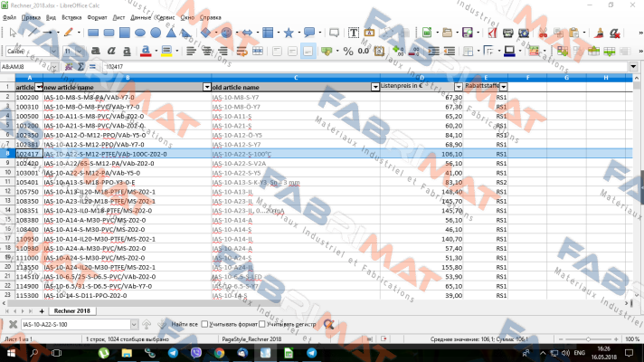This screenshot has height=362, width=644.
Task: Click the equals Function icon
Action: (x=92, y=67)
